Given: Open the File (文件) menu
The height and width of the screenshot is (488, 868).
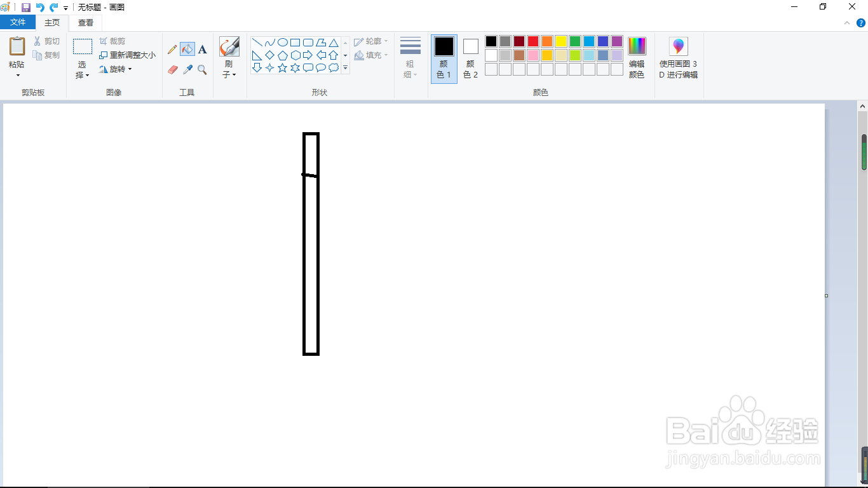Looking at the screenshot, I should [18, 22].
